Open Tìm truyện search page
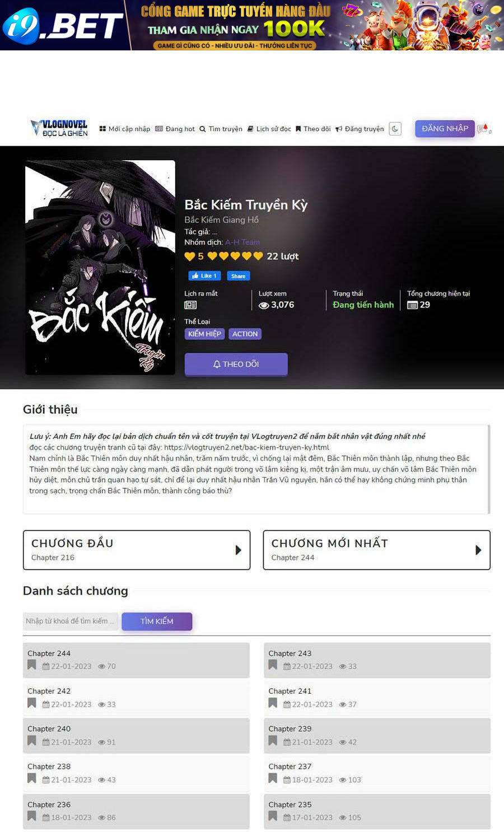Screen dimensions: 504x832 click(x=221, y=129)
